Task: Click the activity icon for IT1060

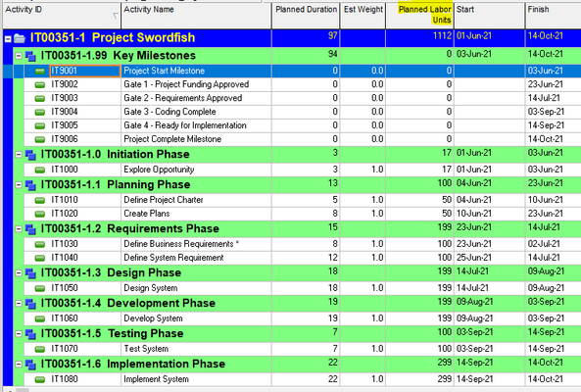Action: coord(39,319)
